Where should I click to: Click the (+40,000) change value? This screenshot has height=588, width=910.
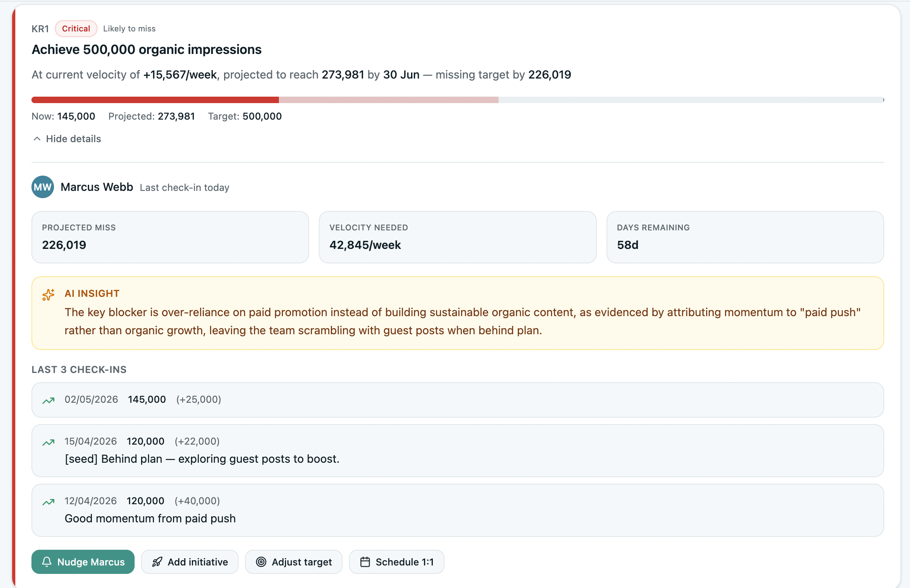[x=197, y=501]
